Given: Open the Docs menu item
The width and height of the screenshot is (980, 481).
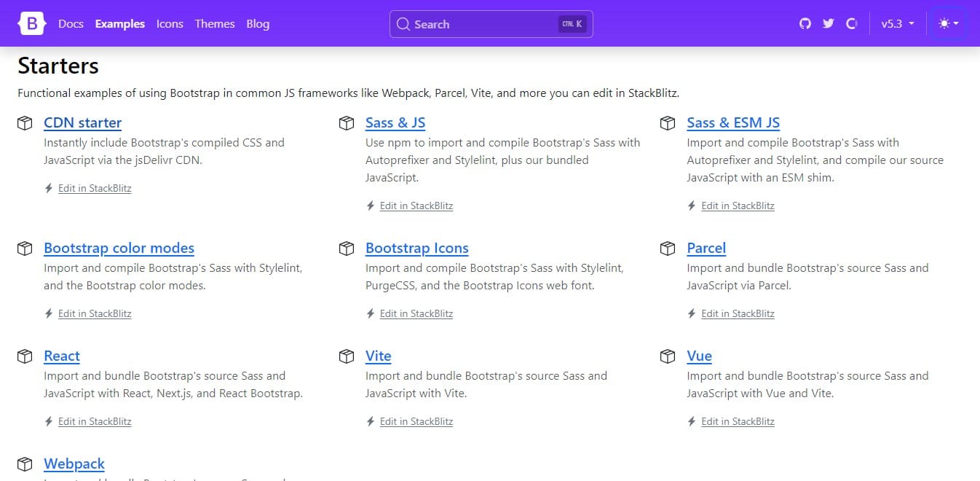Looking at the screenshot, I should click(x=71, y=24).
